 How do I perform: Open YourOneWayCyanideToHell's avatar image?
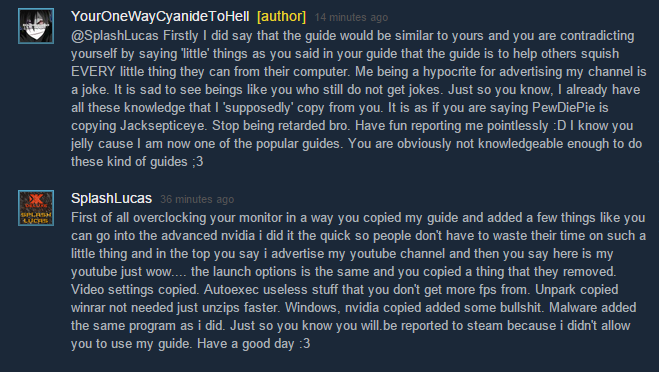(x=36, y=26)
